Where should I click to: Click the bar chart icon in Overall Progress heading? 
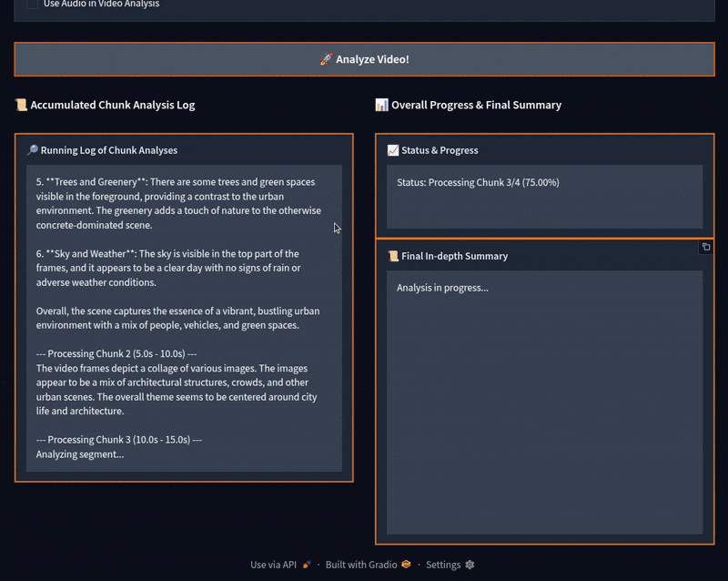[x=381, y=105]
